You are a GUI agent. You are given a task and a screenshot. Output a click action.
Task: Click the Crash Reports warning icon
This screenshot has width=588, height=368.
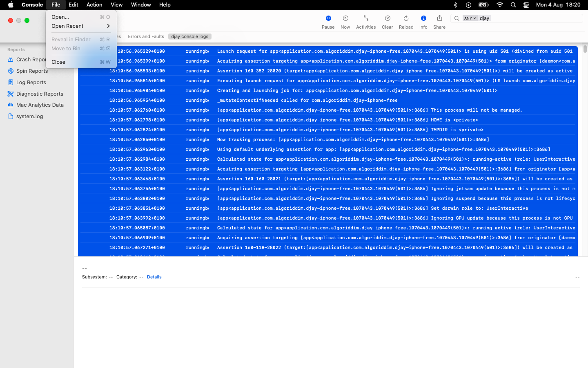click(11, 59)
